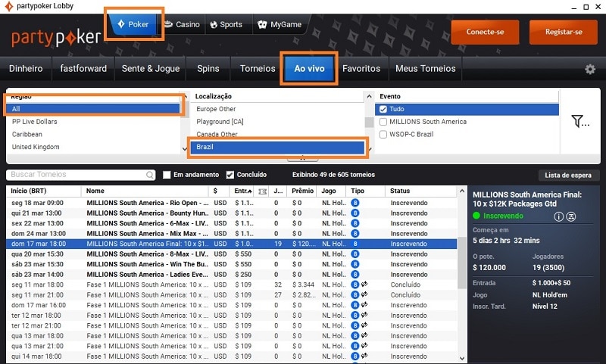The image size is (606, 364).
Task: Click tournament table scroll-down arrow
Action: (x=462, y=358)
